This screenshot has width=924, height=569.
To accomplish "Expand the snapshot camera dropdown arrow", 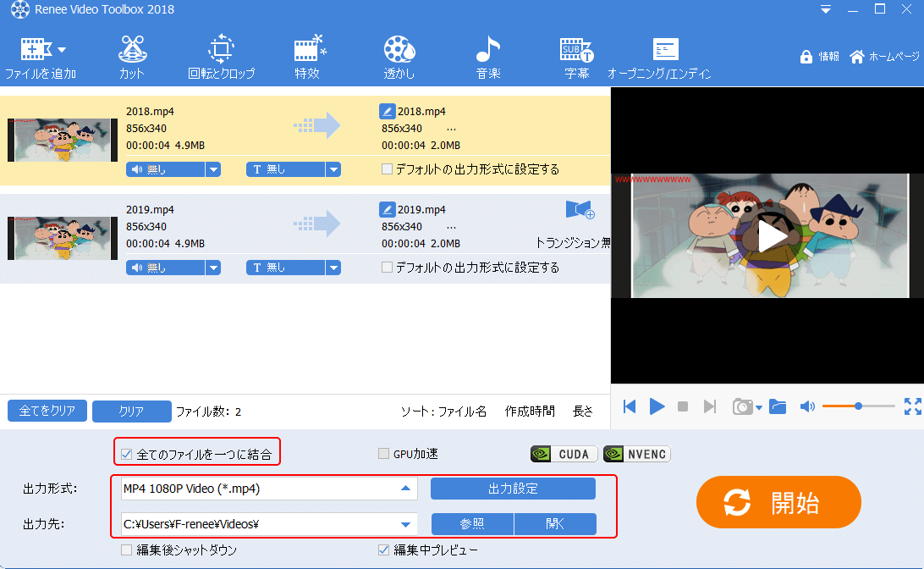I will point(759,407).
